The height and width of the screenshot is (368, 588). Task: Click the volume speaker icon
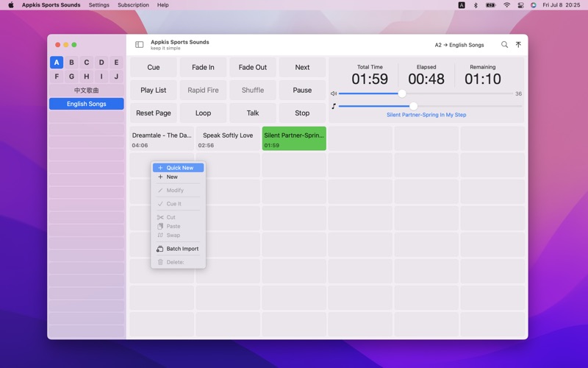click(334, 93)
